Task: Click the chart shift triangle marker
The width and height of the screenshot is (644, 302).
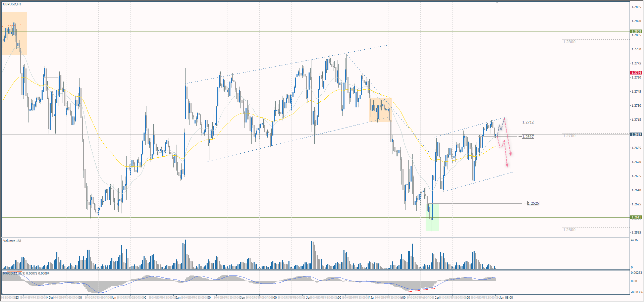Action: tap(497, 2)
